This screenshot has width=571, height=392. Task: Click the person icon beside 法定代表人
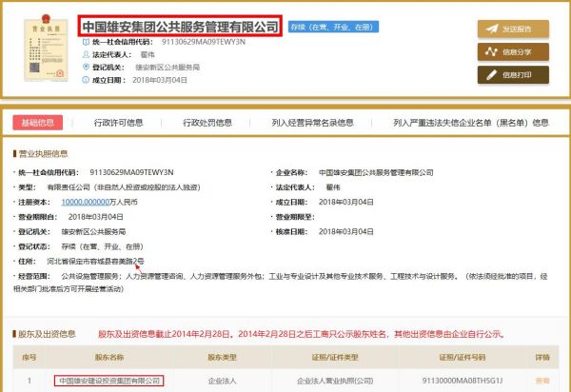(86, 54)
